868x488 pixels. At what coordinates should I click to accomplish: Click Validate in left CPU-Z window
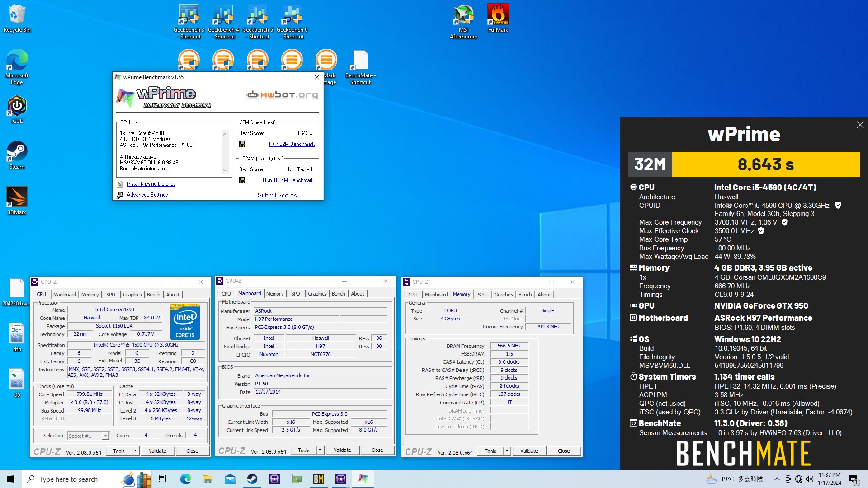[x=157, y=451]
